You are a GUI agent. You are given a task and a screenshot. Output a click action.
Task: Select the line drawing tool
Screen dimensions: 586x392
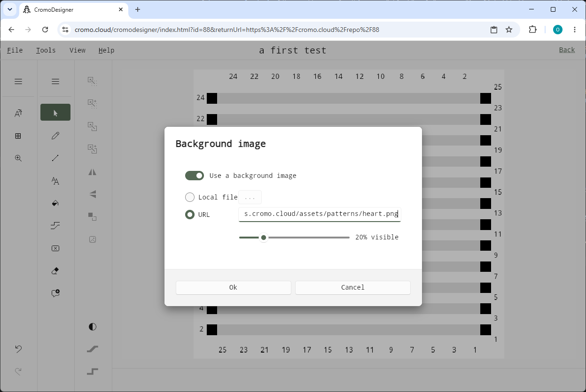55,158
